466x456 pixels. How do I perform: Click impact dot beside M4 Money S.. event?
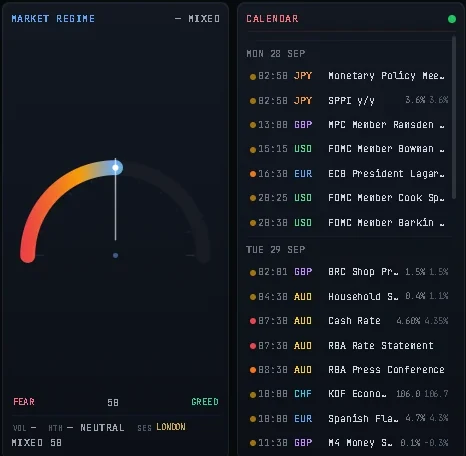click(x=253, y=443)
